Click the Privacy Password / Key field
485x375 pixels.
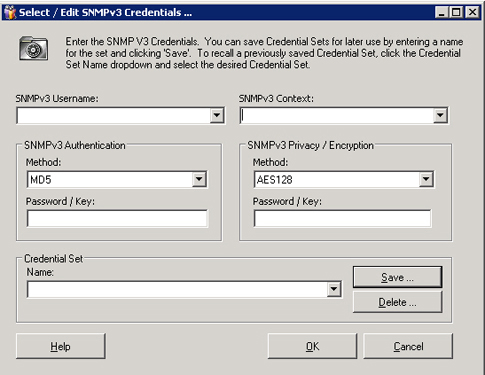tap(342, 219)
